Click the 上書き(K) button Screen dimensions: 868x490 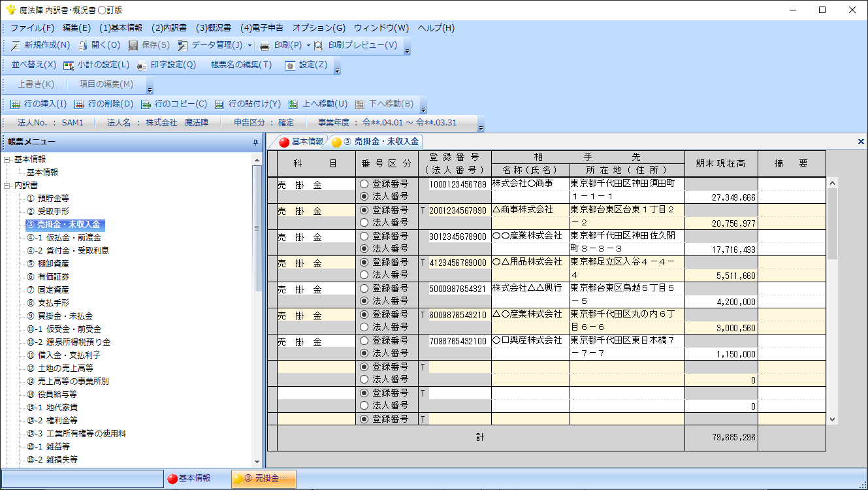click(36, 84)
